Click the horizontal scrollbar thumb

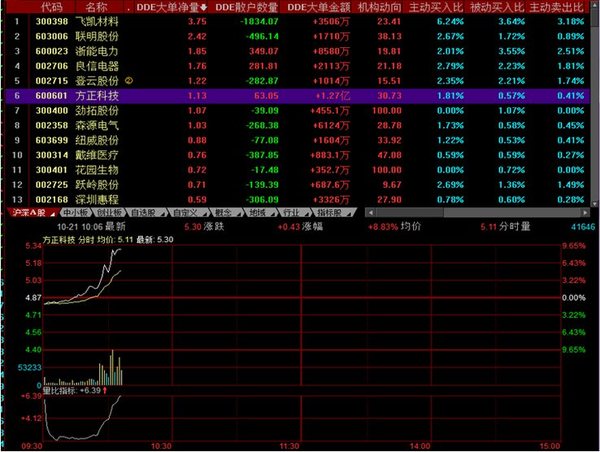(x=409, y=212)
